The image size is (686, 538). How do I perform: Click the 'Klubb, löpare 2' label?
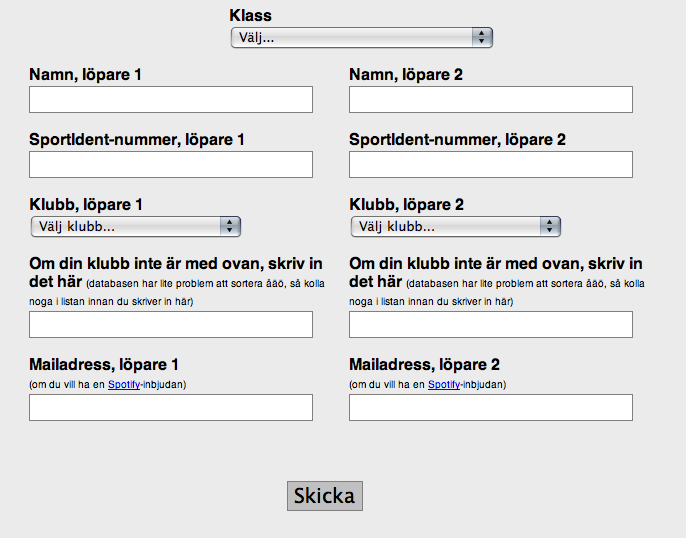coord(406,204)
